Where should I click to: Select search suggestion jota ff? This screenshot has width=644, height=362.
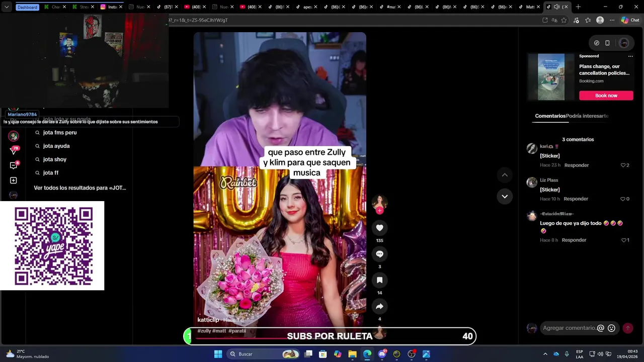(x=51, y=172)
